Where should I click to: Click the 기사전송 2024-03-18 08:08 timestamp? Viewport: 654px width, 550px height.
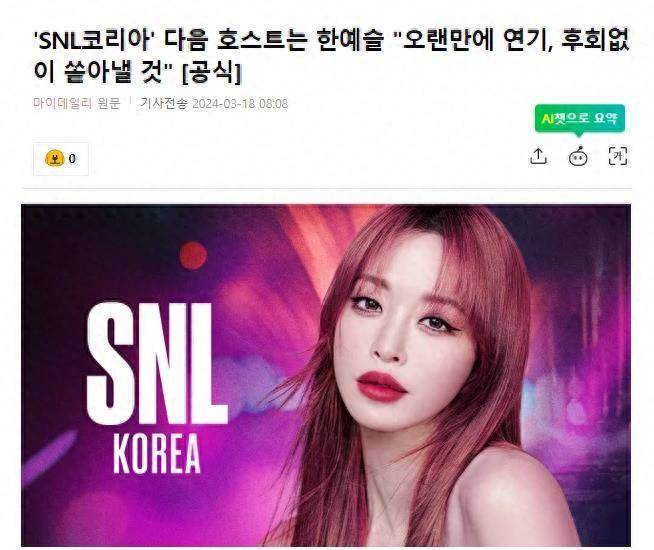[x=214, y=103]
